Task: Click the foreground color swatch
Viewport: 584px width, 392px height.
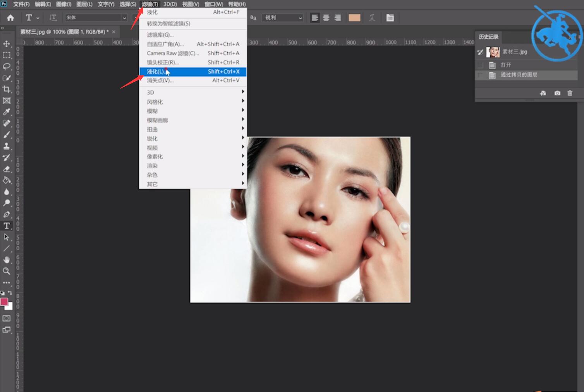Action: [x=4, y=301]
